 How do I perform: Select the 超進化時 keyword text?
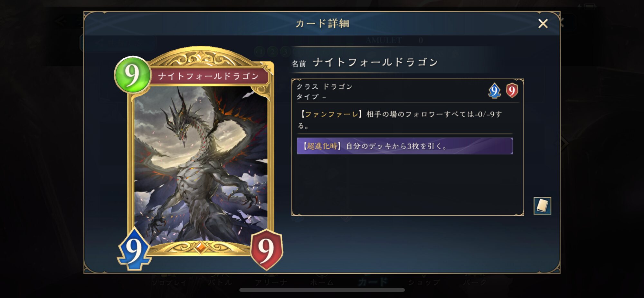point(322,146)
